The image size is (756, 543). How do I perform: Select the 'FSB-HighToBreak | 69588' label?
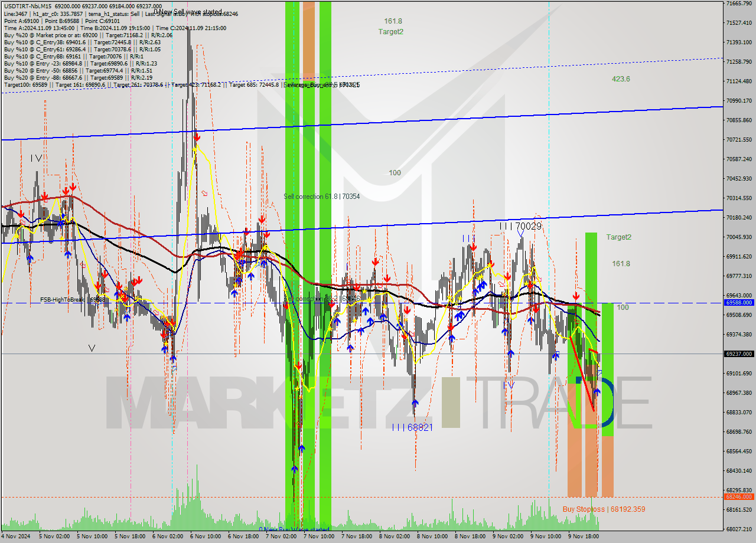73,300
